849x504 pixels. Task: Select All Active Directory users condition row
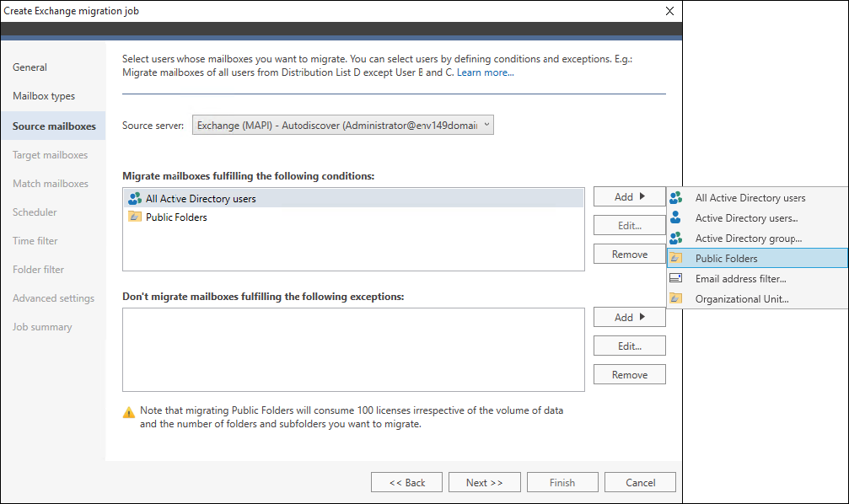point(353,199)
